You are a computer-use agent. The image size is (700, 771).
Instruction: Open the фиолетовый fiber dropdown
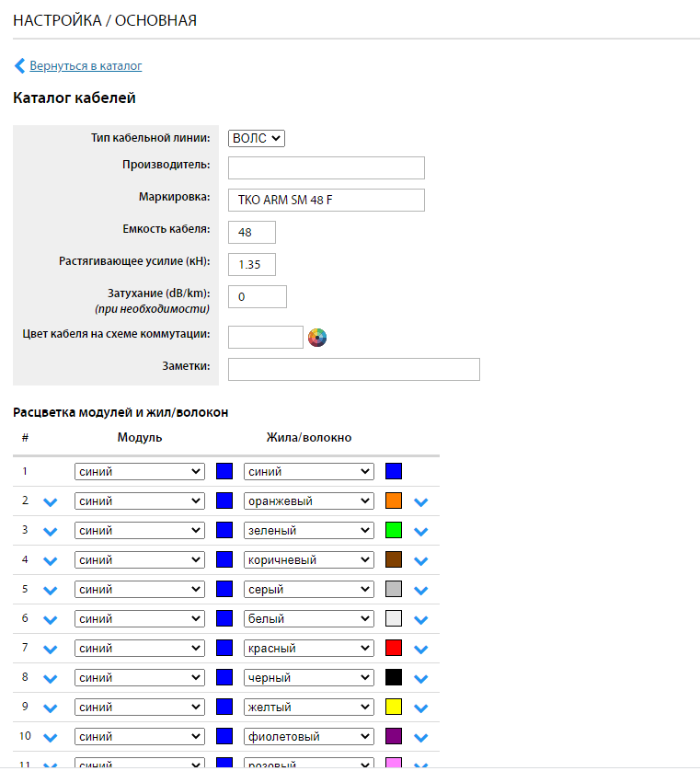coord(309,737)
